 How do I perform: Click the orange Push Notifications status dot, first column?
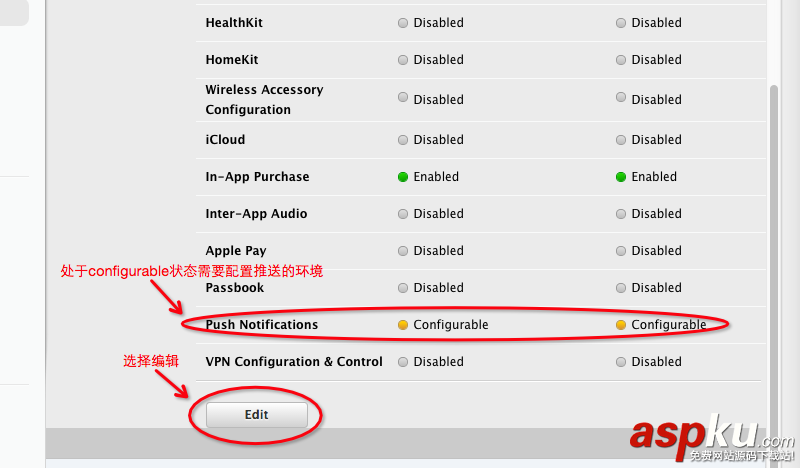pyautogui.click(x=403, y=325)
